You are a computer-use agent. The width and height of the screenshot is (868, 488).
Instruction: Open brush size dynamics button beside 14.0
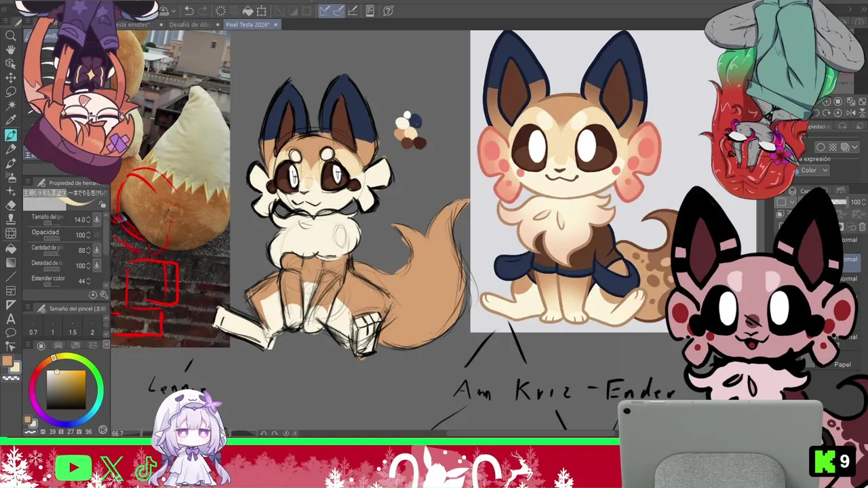pos(96,220)
